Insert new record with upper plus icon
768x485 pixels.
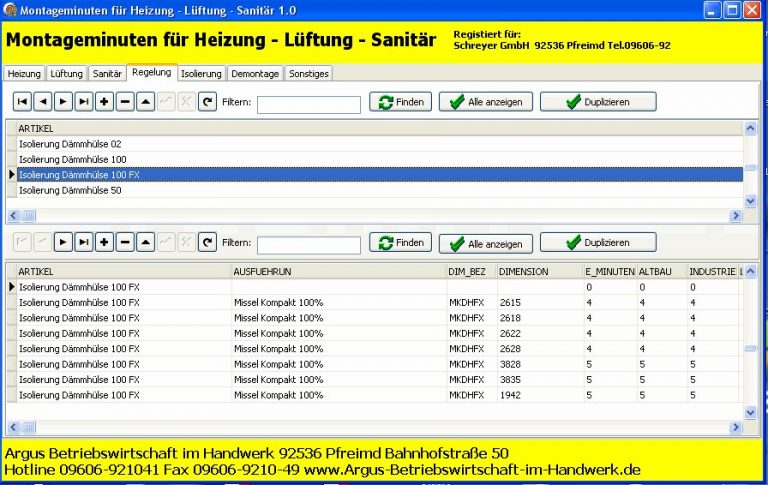(x=104, y=102)
